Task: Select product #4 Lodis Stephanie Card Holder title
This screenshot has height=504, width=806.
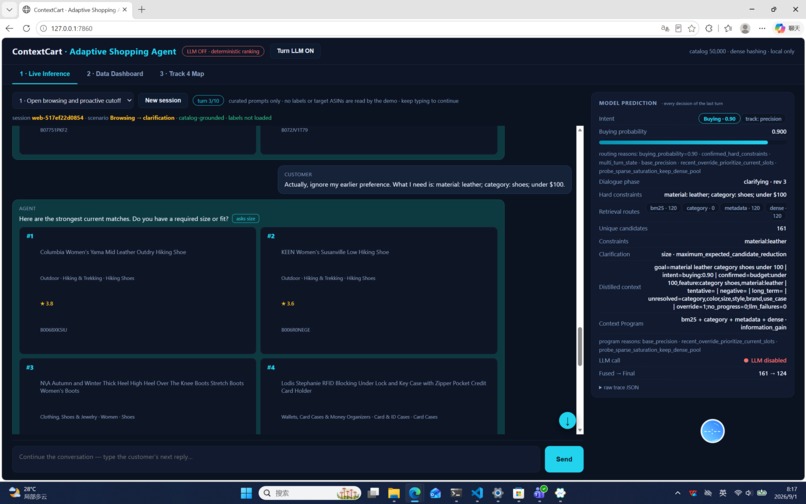Action: pyautogui.click(x=383, y=387)
